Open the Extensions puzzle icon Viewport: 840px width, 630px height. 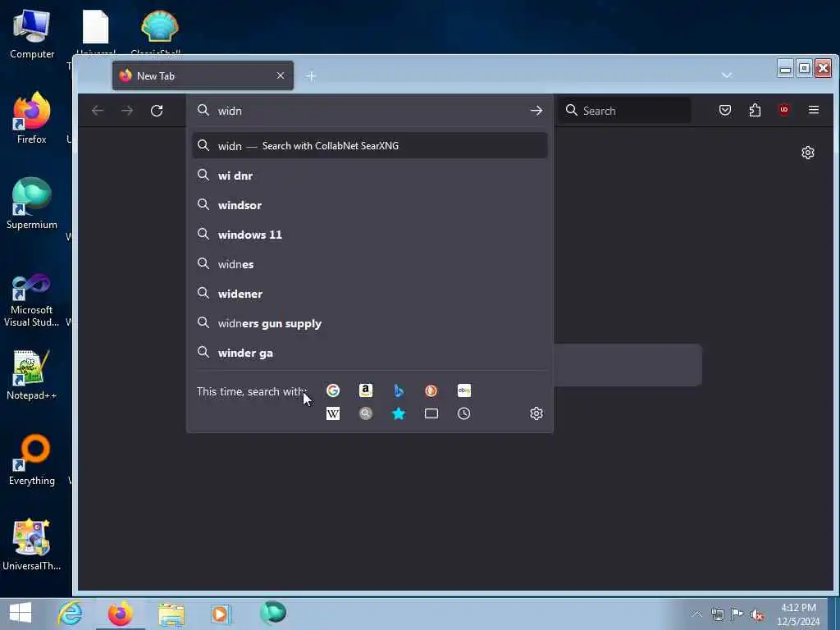(x=755, y=111)
